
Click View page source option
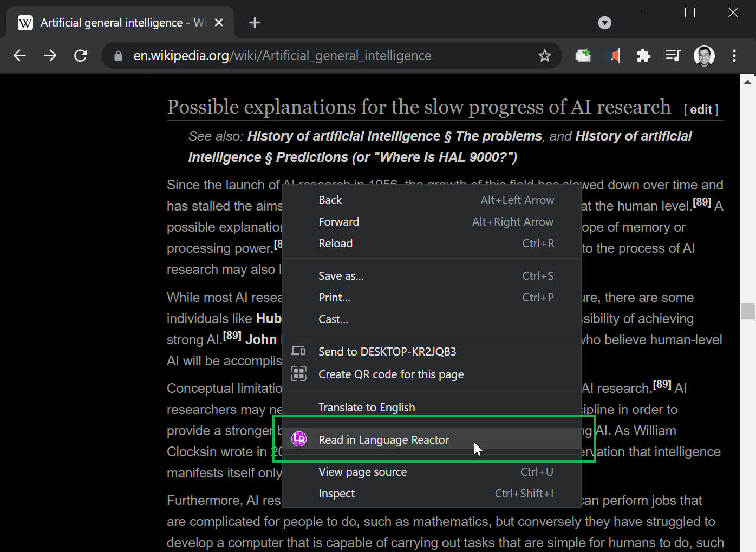[x=362, y=472]
